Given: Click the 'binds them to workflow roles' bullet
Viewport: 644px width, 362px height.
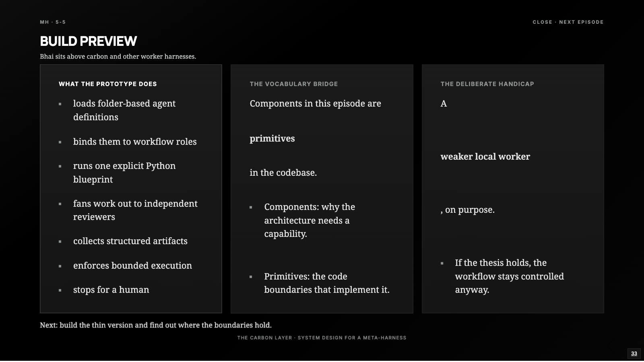Looking at the screenshot, I should point(135,142).
